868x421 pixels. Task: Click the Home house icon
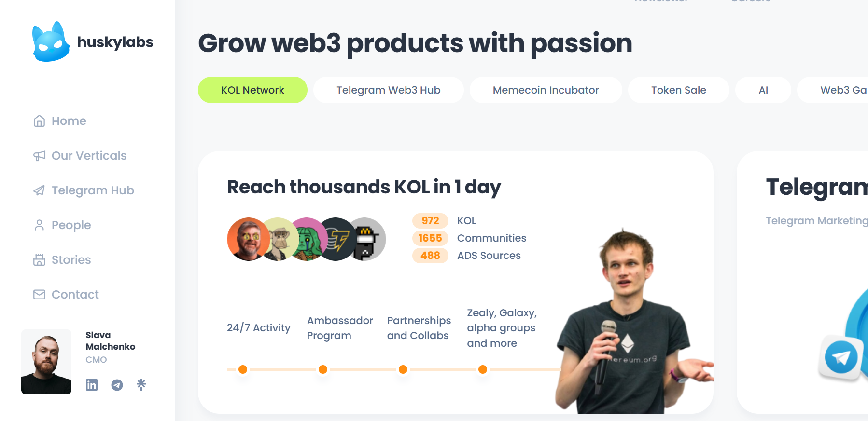click(x=39, y=121)
